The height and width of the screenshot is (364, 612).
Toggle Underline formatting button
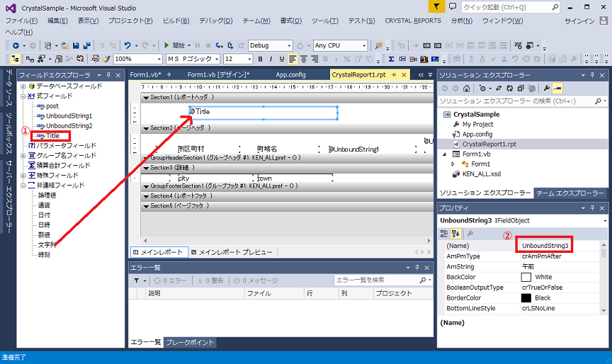point(282,59)
